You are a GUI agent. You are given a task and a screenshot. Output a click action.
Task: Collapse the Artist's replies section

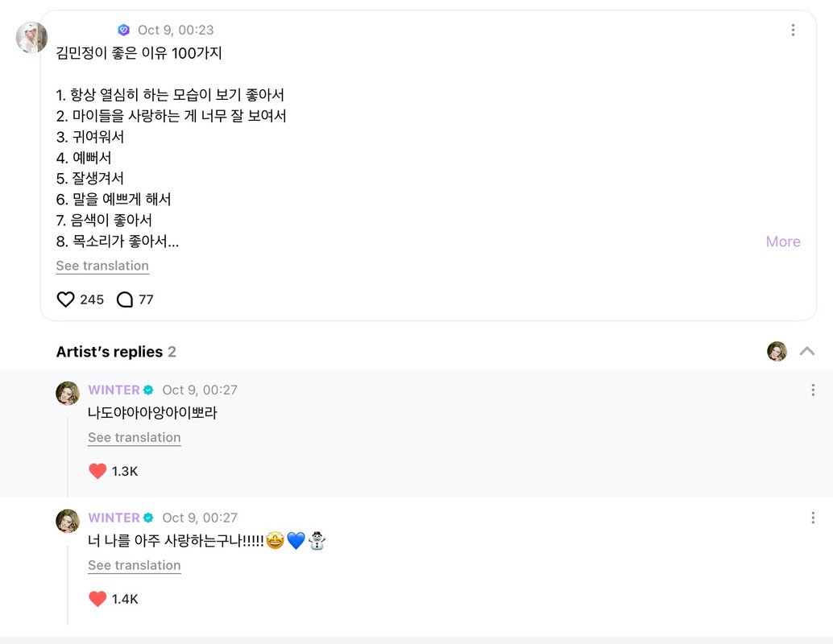pos(807,351)
